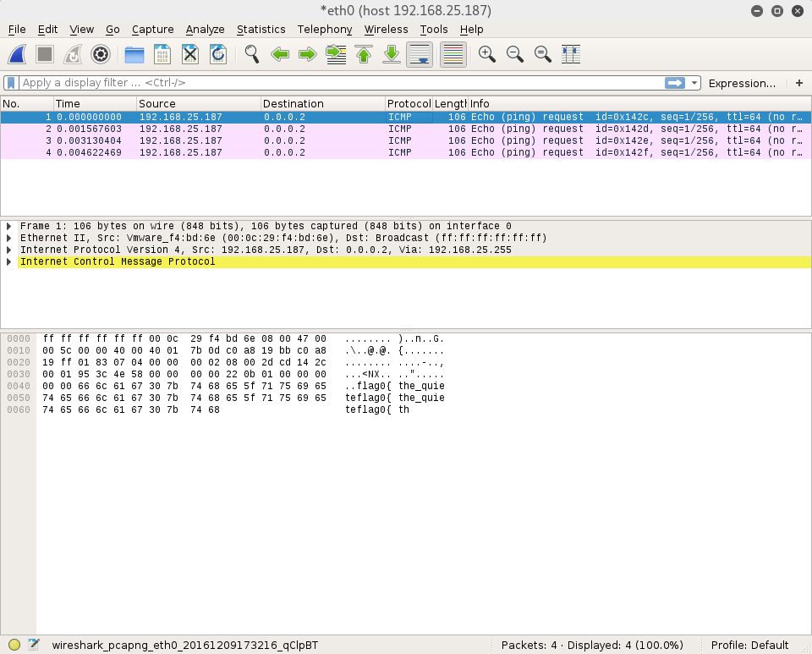The image size is (812, 654).
Task: Click the Expression… button
Action: [x=742, y=83]
